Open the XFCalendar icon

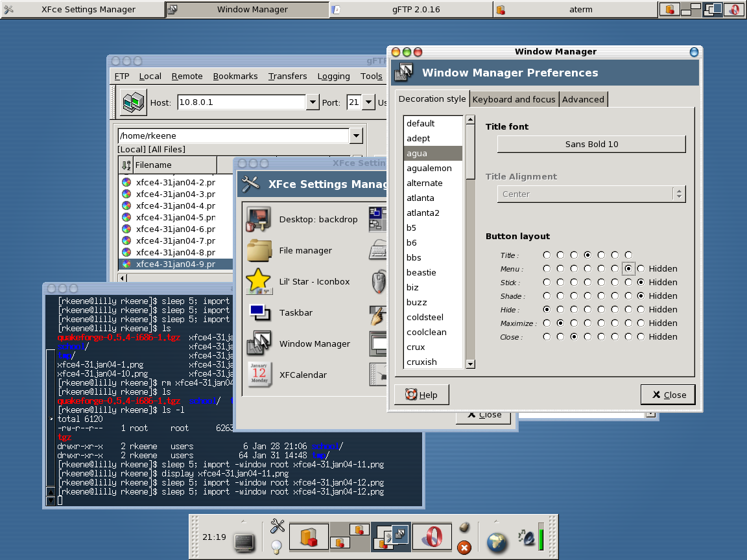[x=259, y=375]
